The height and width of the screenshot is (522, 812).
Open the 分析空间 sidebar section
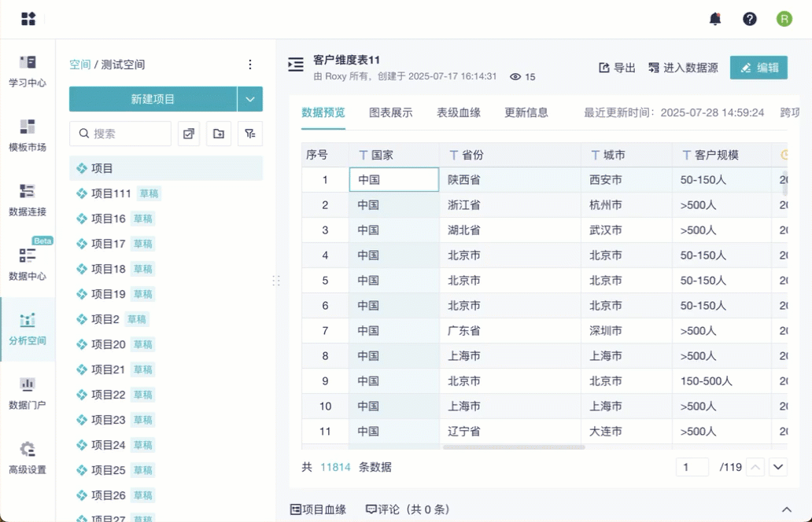pyautogui.click(x=28, y=329)
